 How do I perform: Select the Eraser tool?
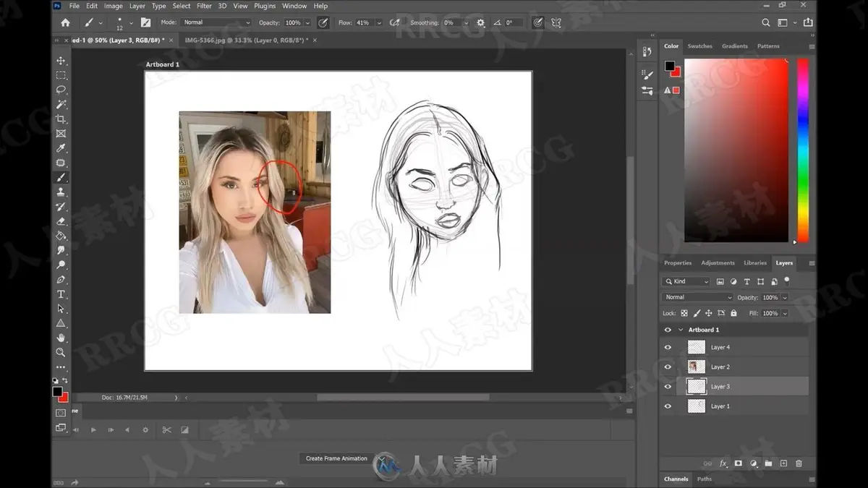[x=61, y=221]
